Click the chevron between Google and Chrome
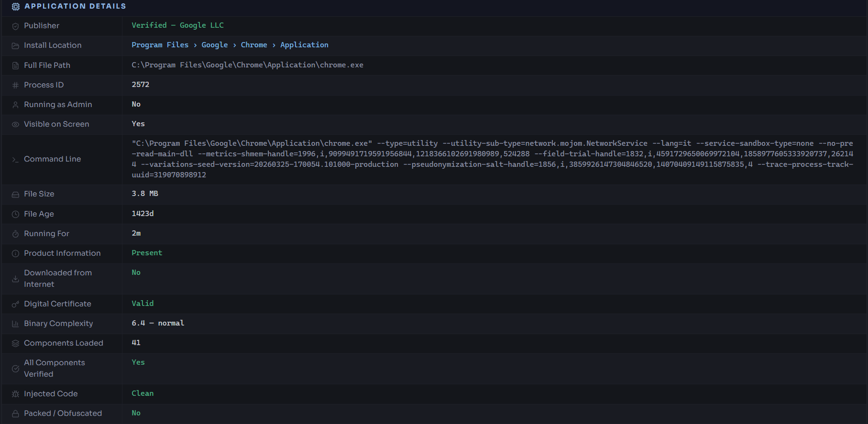The image size is (868, 424). 234,45
